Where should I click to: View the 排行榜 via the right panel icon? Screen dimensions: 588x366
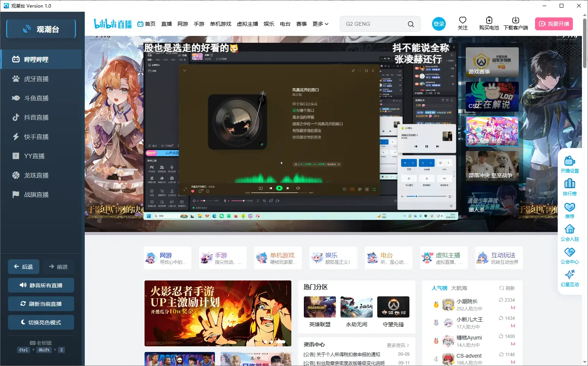click(569, 186)
